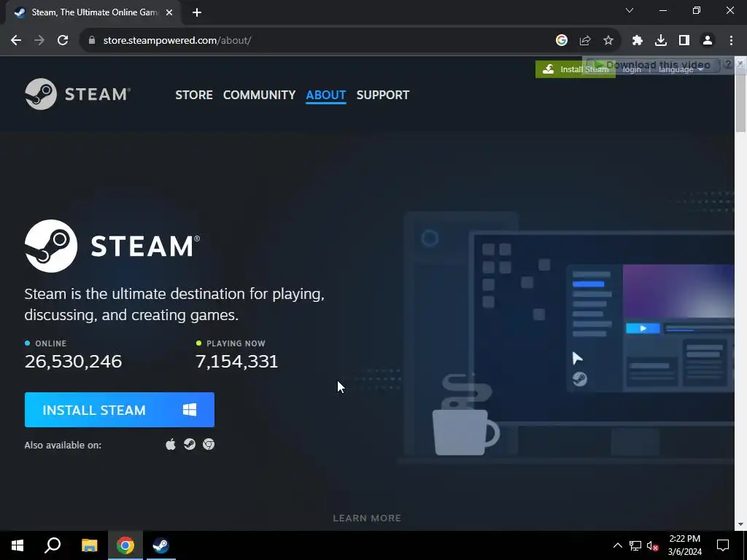This screenshot has height=560, width=747.
Task: Click the Google icon in address bar
Action: pos(562,41)
